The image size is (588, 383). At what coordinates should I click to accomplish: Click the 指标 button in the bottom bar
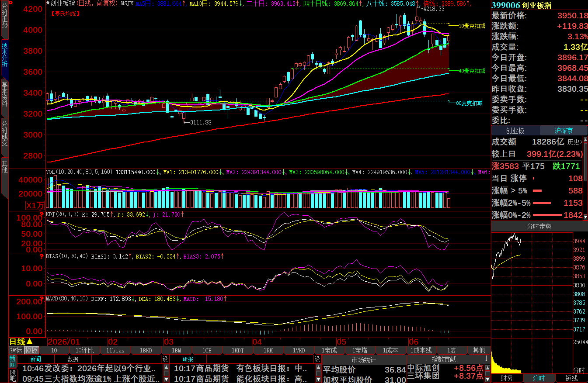16,350
